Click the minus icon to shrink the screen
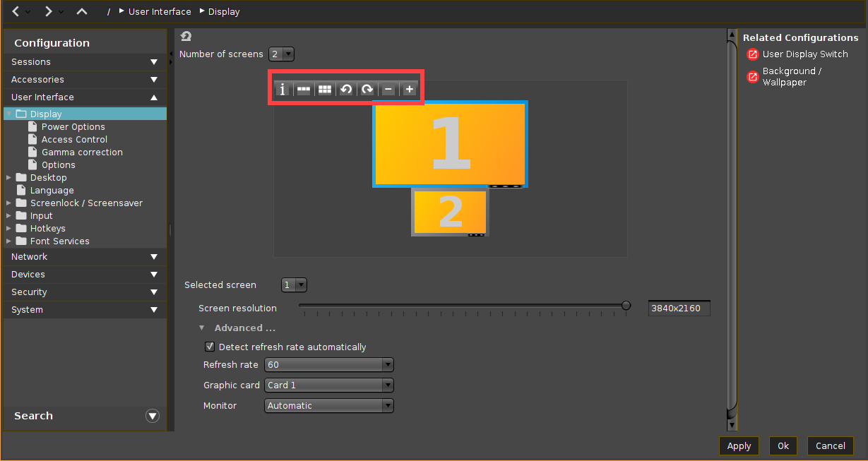The width and height of the screenshot is (868, 461). point(388,89)
